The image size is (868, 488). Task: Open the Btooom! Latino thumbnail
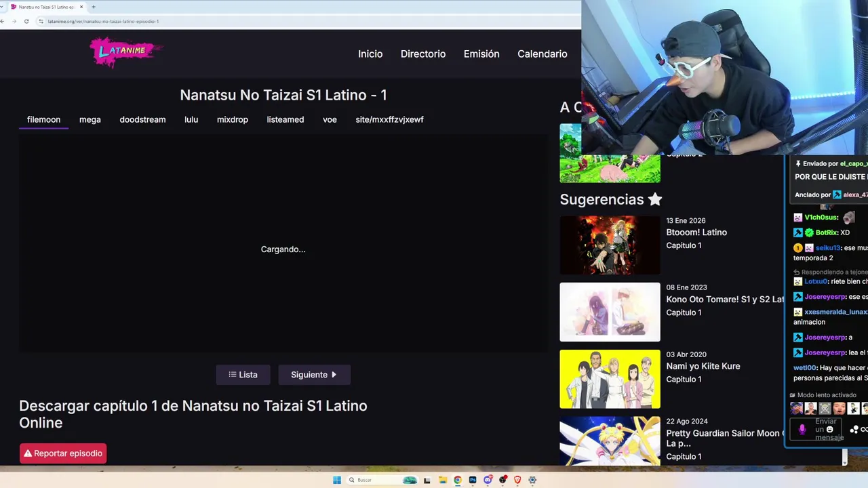point(610,245)
